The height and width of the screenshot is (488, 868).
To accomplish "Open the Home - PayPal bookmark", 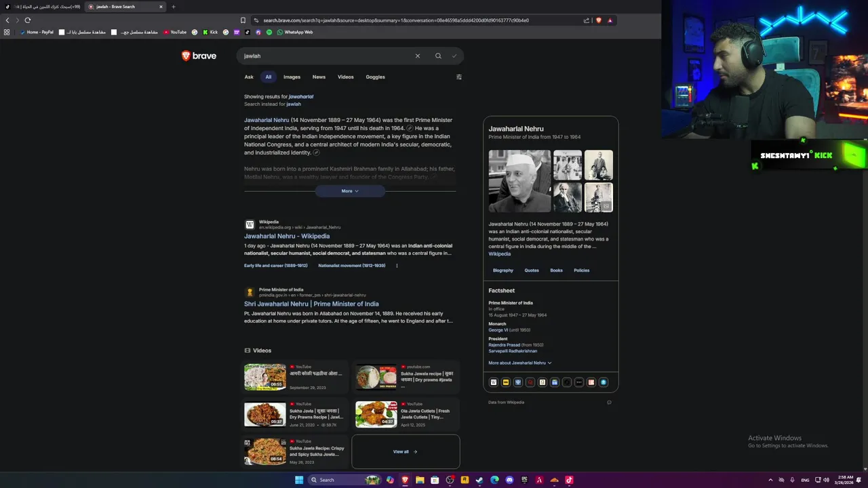I will (37, 32).
